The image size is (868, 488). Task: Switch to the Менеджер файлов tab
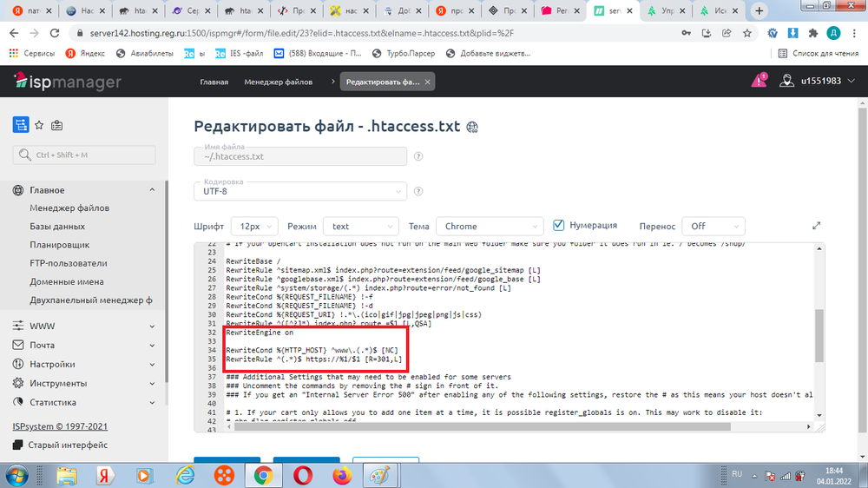point(278,82)
